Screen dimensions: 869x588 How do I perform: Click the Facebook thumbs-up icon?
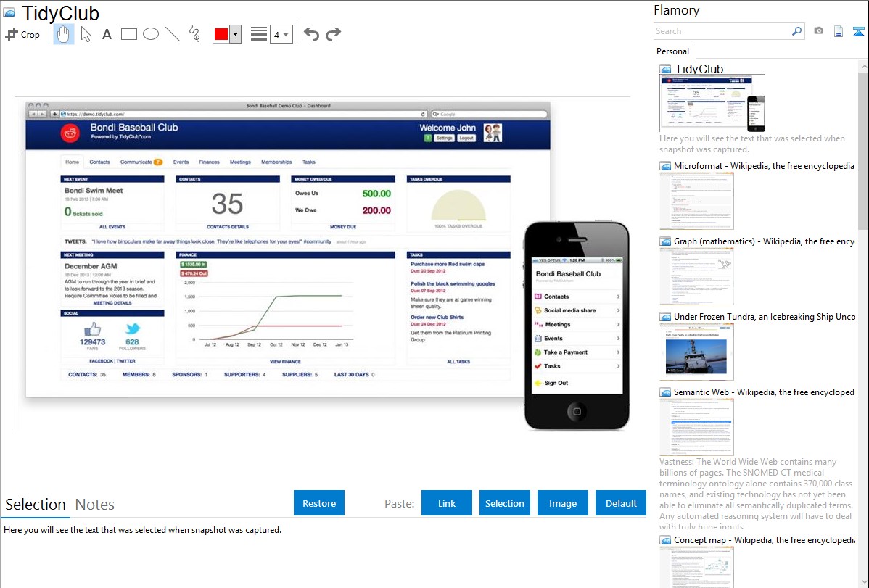click(x=93, y=328)
